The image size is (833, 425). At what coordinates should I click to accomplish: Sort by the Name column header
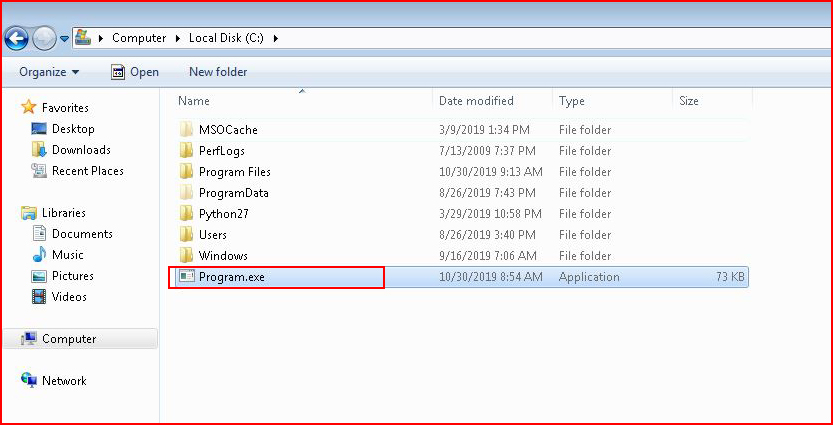click(193, 101)
